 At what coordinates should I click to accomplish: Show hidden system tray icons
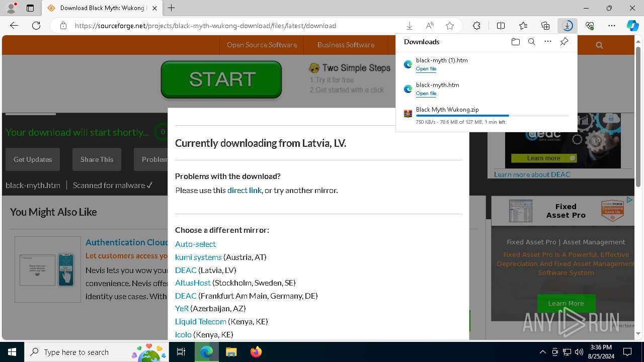(542, 352)
